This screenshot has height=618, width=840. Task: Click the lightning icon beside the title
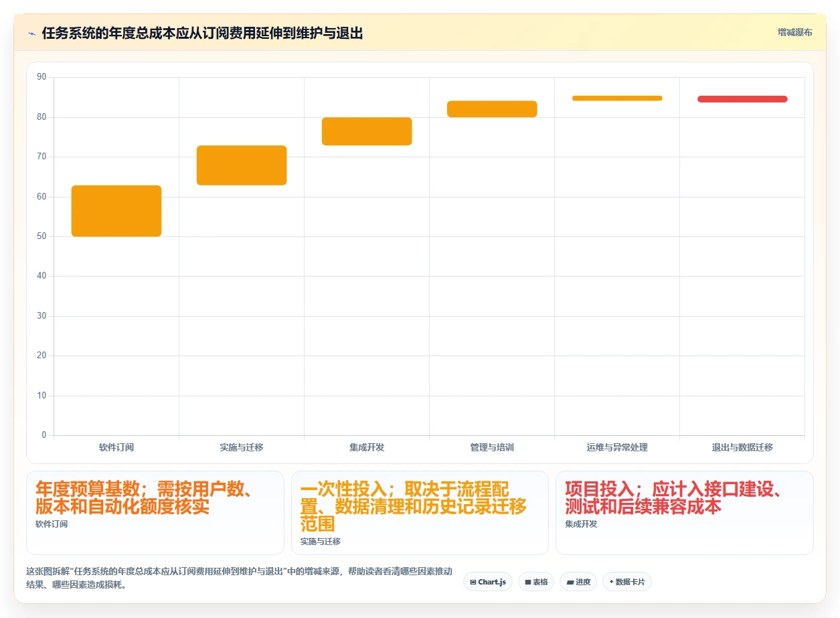(32, 33)
